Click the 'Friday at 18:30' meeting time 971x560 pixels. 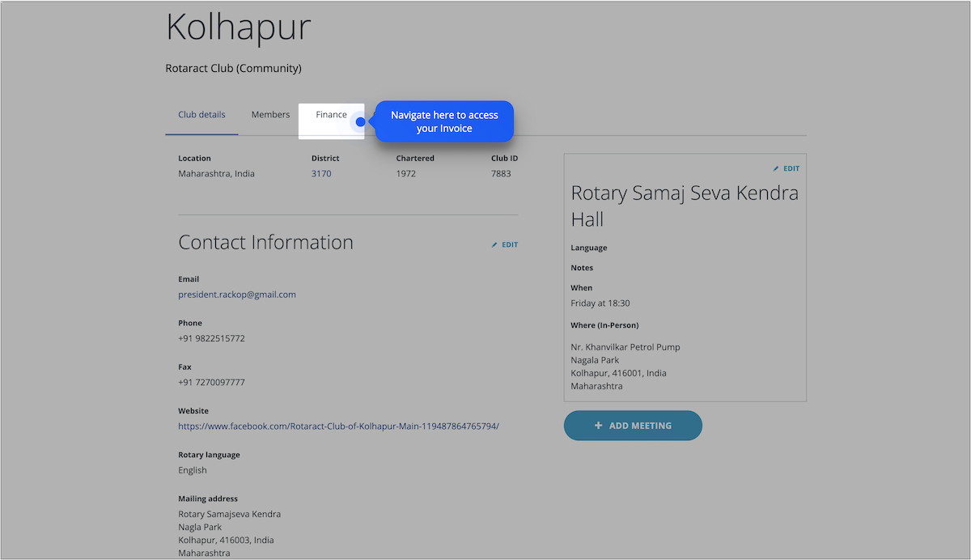pyautogui.click(x=600, y=303)
